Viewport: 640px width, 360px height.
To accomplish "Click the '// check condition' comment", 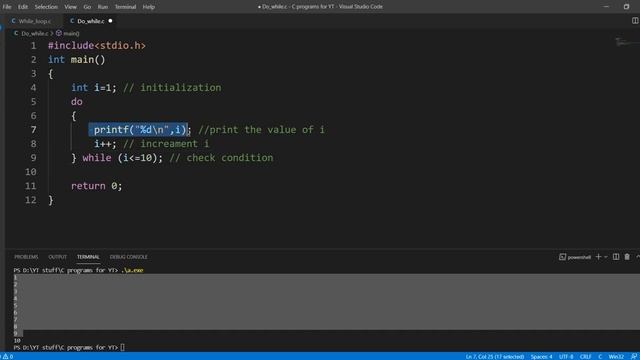I will (x=221, y=158).
